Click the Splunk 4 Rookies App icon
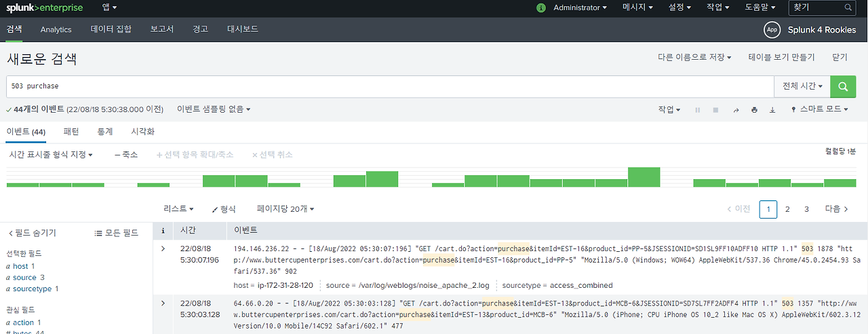Viewport: 868px width, 334px height. [x=772, y=30]
